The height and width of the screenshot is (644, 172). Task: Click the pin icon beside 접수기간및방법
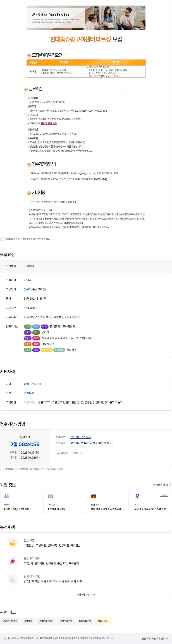click(x=29, y=165)
